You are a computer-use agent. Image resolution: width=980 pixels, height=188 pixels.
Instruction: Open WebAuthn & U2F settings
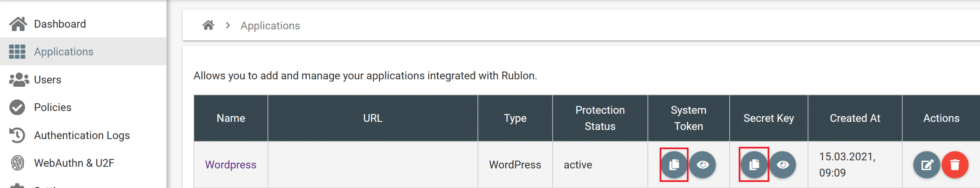pyautogui.click(x=74, y=163)
